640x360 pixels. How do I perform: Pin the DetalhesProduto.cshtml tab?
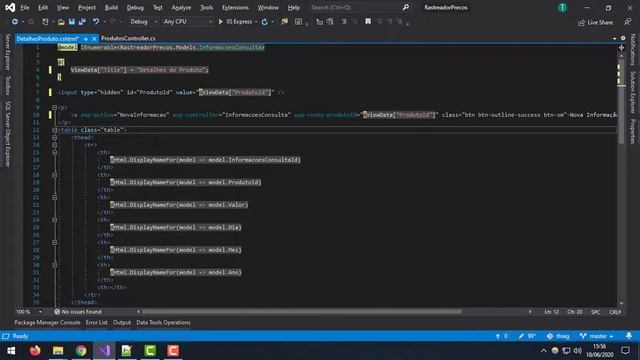[86, 39]
